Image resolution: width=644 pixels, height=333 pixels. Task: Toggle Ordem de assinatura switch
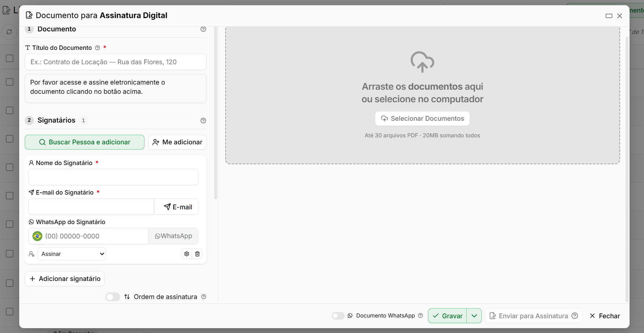click(113, 297)
